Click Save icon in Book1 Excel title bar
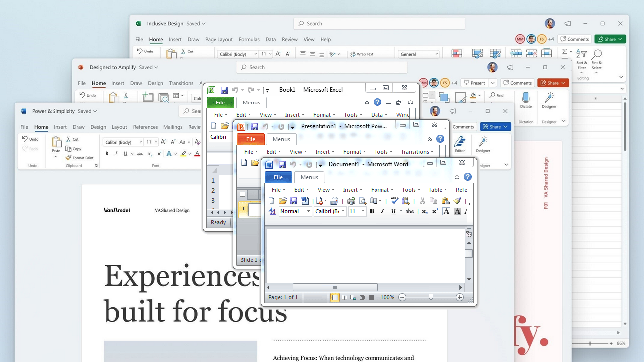 (224, 90)
